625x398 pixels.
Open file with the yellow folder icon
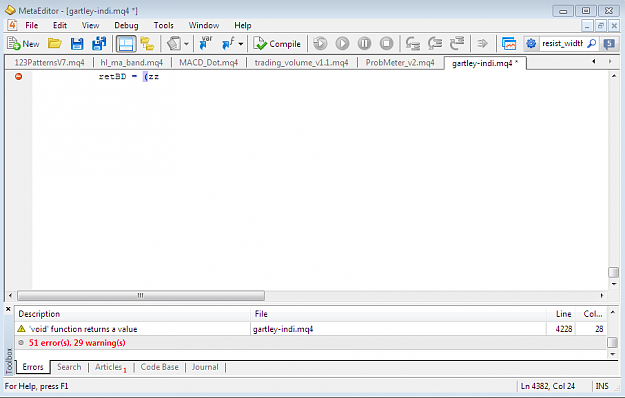[55, 43]
